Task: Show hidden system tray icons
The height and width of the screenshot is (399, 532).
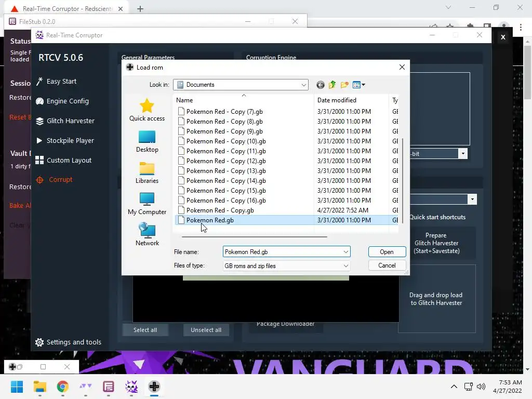Action: [454, 387]
